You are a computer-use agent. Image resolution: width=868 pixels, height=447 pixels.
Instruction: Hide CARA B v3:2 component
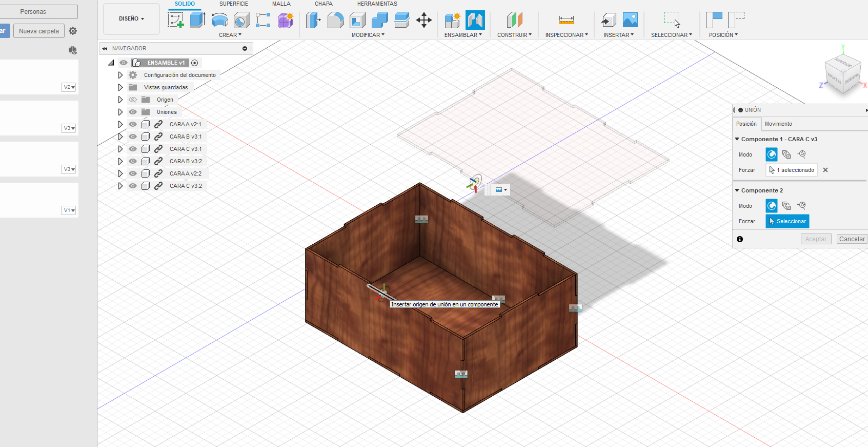(133, 161)
